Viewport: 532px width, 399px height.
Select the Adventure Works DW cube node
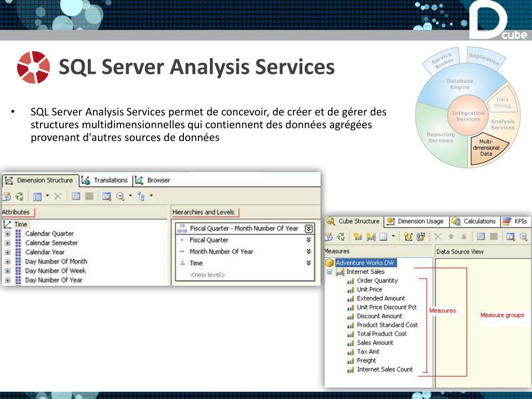[x=365, y=262]
